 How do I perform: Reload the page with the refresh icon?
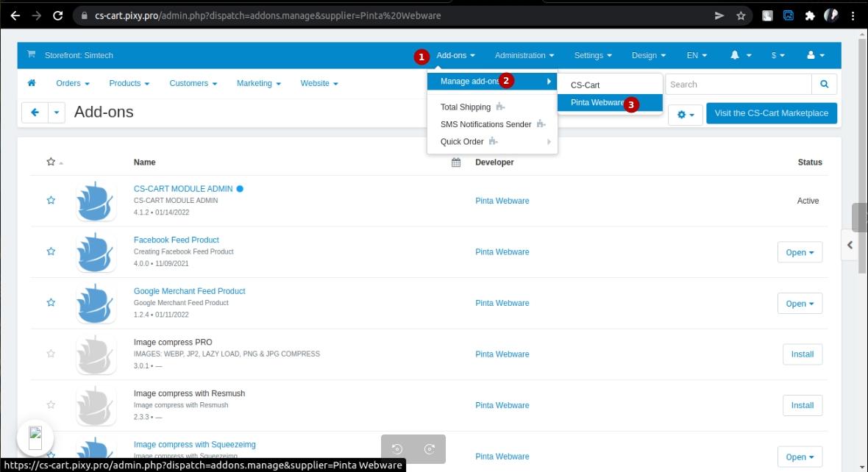57,15
